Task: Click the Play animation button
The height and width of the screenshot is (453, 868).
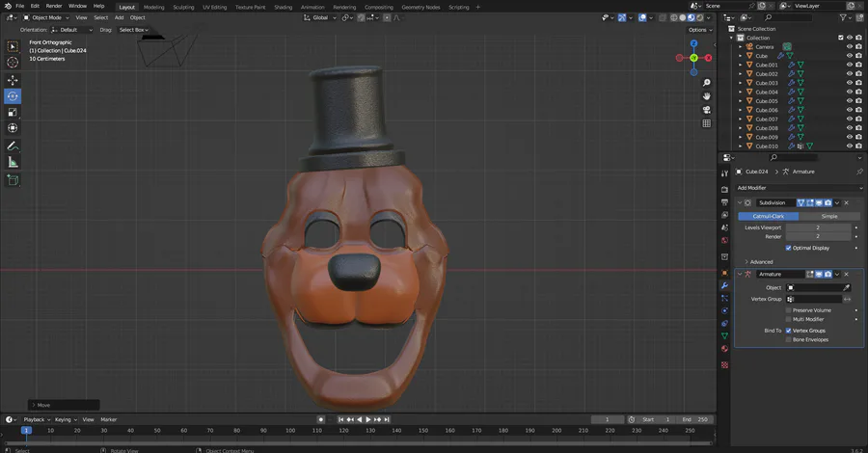Action: click(x=368, y=420)
